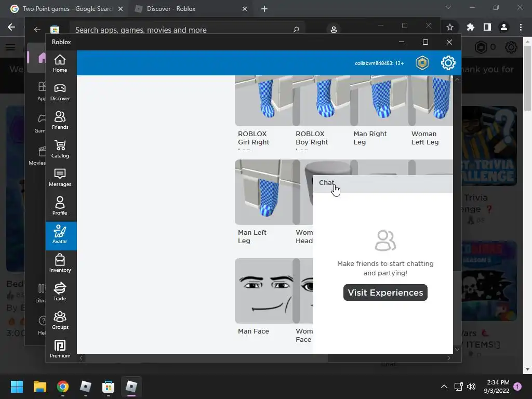Bookmark this page with star icon
Screen dimensions: 532x399
[x=450, y=27]
